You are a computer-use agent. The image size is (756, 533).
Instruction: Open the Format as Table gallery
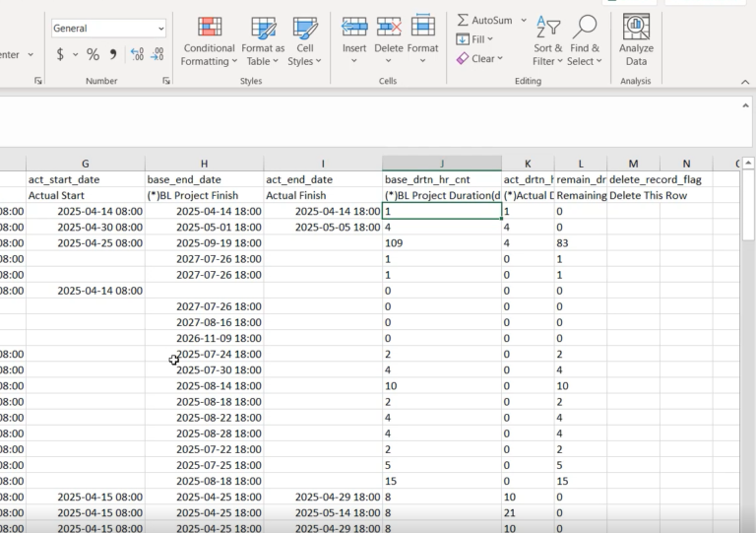(x=263, y=41)
